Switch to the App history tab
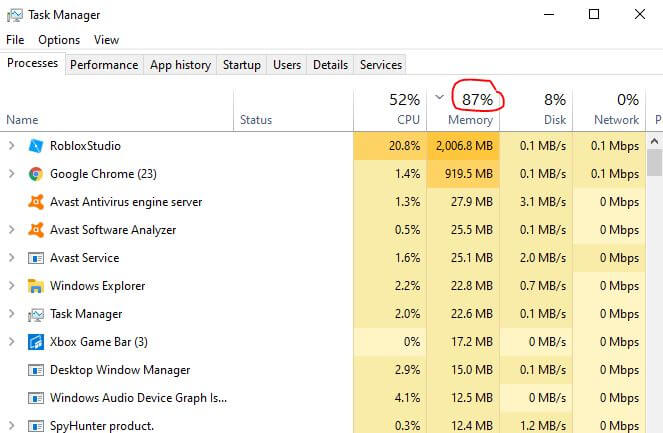Screen dimensions: 663x433 [x=180, y=65]
